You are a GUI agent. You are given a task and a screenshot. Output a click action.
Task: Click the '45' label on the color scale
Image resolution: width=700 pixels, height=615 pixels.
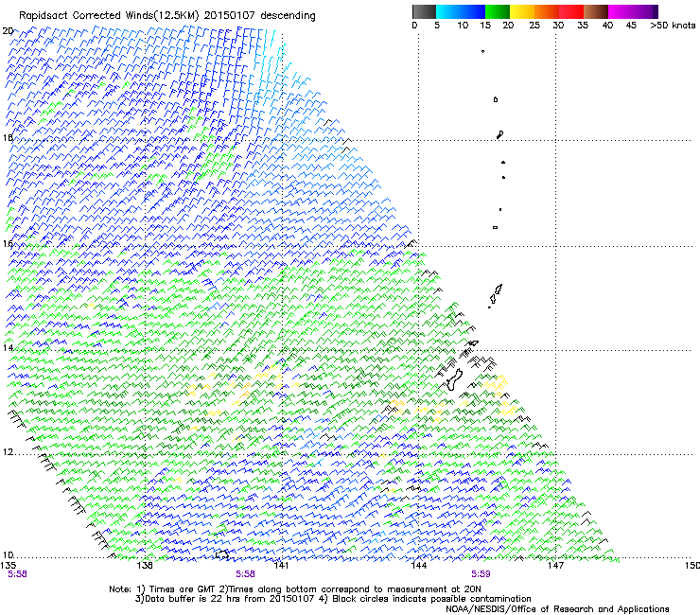tap(631, 26)
